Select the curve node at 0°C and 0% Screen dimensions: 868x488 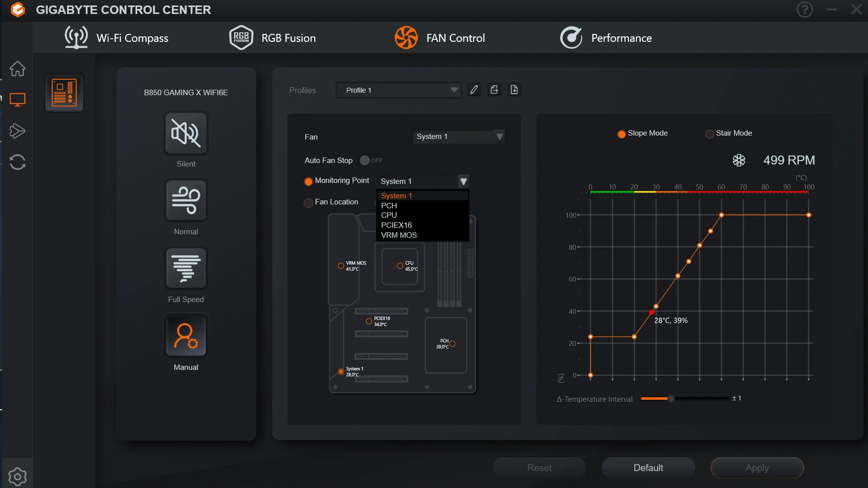click(x=591, y=375)
